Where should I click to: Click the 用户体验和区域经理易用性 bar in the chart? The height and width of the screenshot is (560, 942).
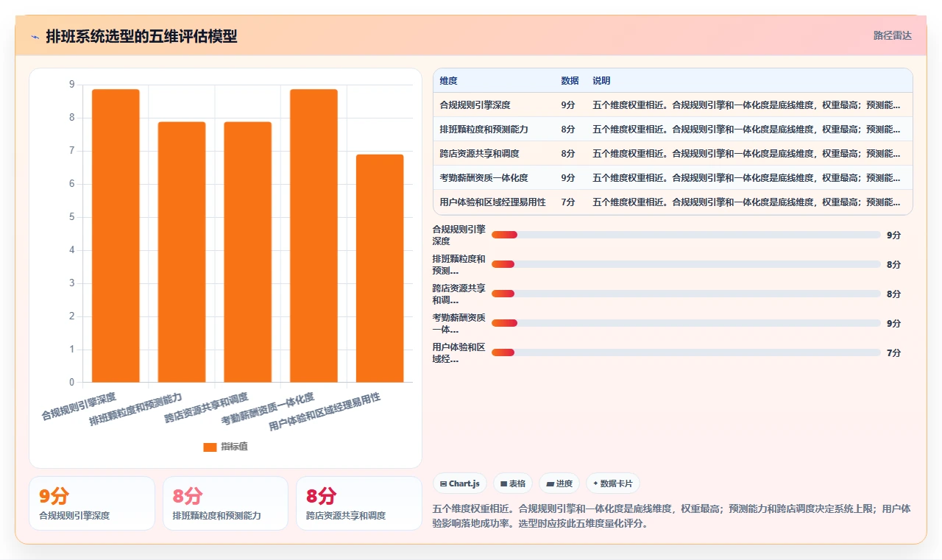[380, 269]
